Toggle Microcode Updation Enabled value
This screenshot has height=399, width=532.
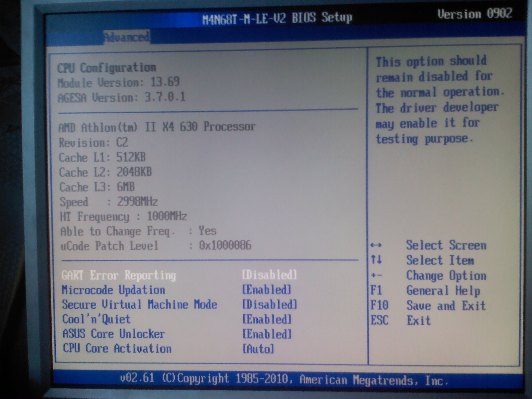click(x=266, y=290)
